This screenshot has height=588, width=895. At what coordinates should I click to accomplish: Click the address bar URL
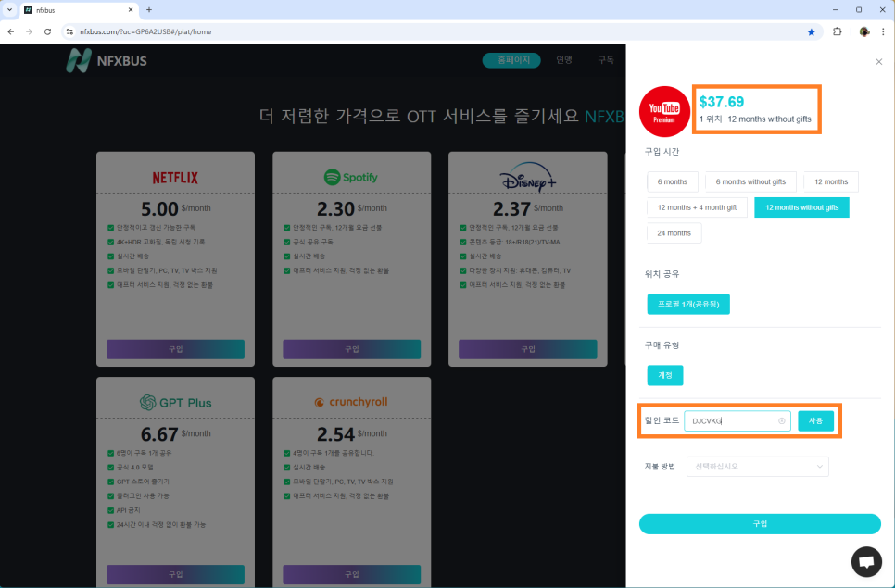(145, 31)
